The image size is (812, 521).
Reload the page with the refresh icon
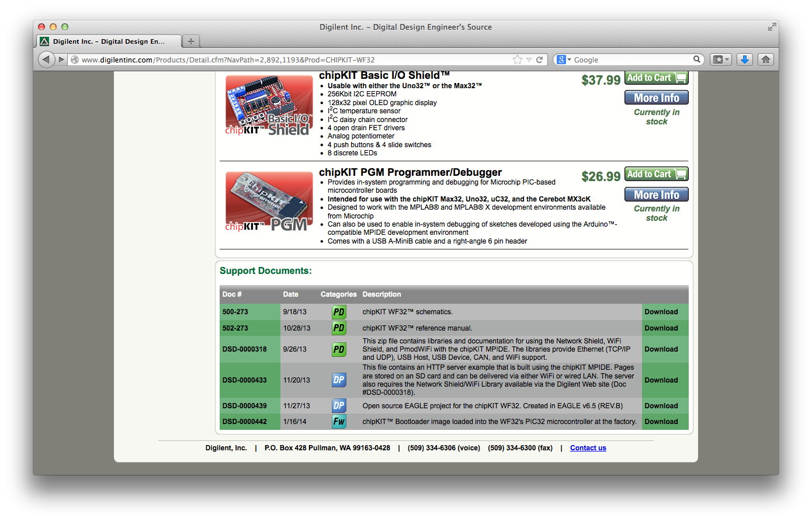point(540,60)
